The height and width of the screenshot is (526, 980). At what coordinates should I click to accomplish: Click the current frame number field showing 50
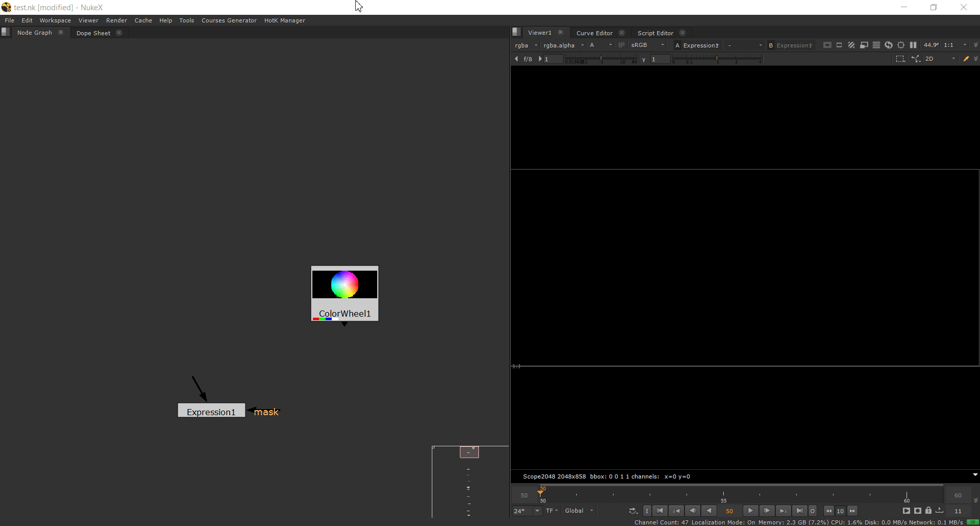pyautogui.click(x=729, y=511)
